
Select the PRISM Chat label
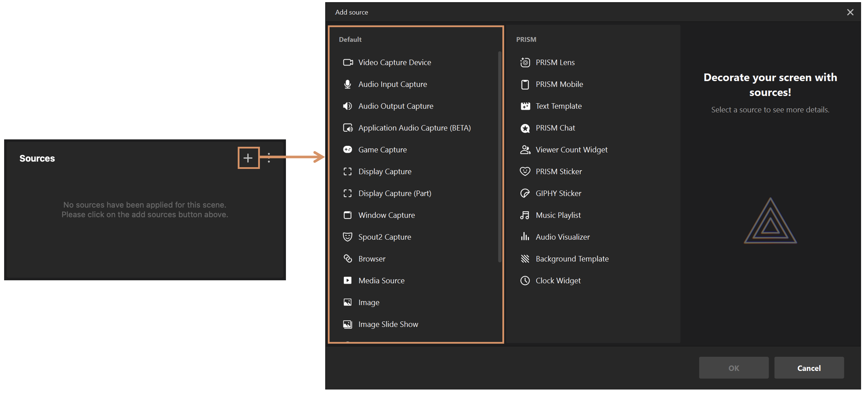click(555, 128)
